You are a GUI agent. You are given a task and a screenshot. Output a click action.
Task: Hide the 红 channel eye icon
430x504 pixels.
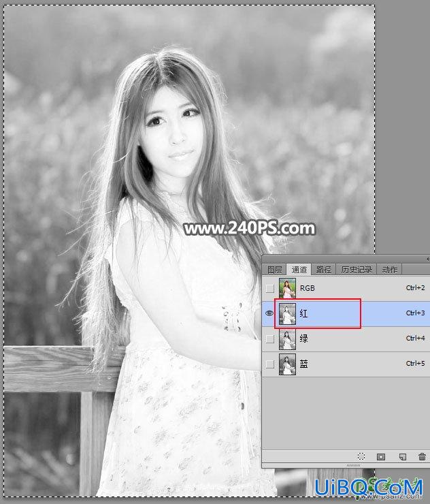point(269,313)
